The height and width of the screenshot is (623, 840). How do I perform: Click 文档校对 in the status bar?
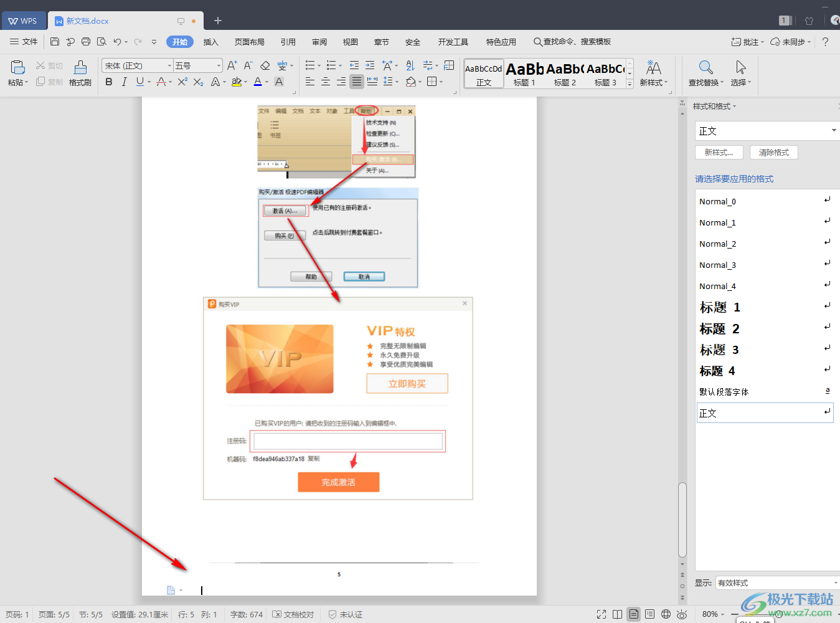293,614
